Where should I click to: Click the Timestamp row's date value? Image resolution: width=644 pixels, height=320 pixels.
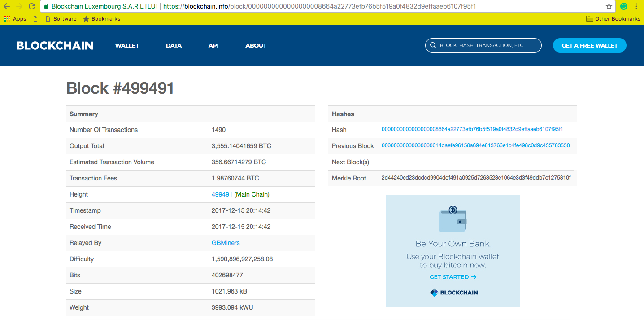pos(241,210)
